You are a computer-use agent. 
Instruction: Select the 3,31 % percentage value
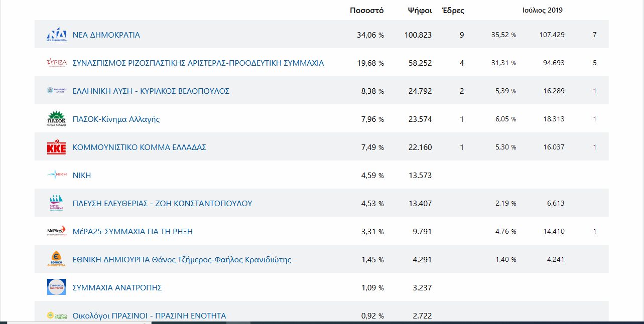pos(373,232)
